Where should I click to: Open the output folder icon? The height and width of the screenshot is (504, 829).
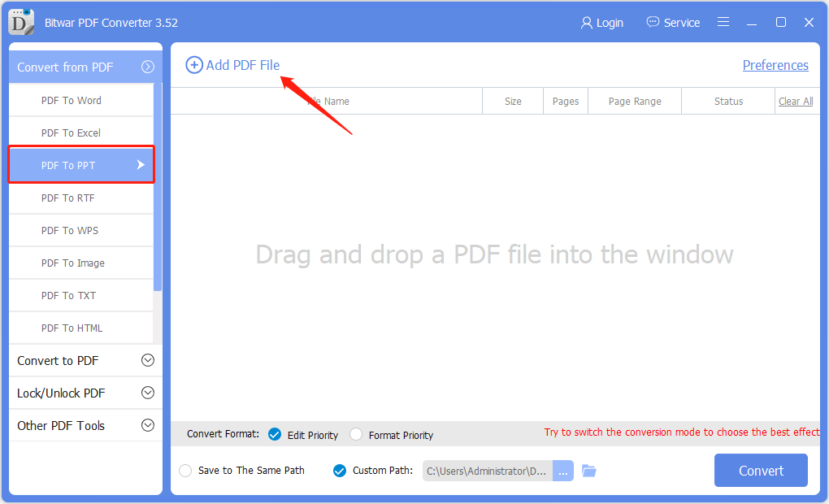[589, 471]
